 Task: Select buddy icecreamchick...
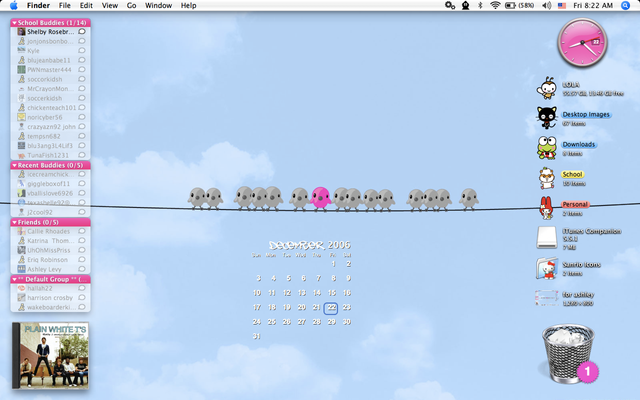(51, 174)
